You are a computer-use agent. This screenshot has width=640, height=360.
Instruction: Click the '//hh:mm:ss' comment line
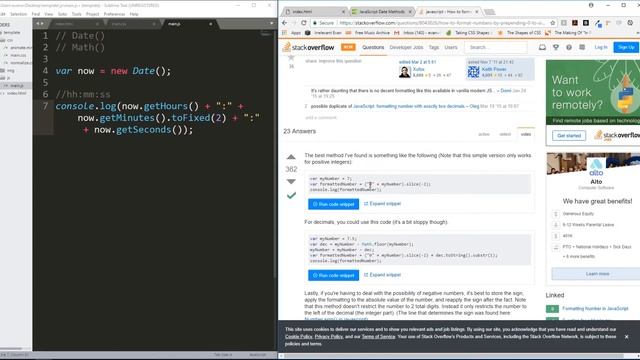pos(83,95)
